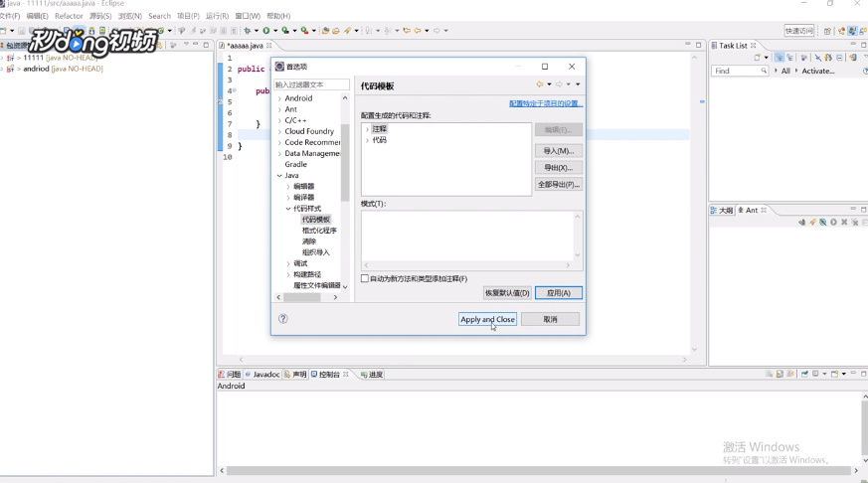The image size is (868, 483).
Task: Open the Refactor menu
Action: 69,16
